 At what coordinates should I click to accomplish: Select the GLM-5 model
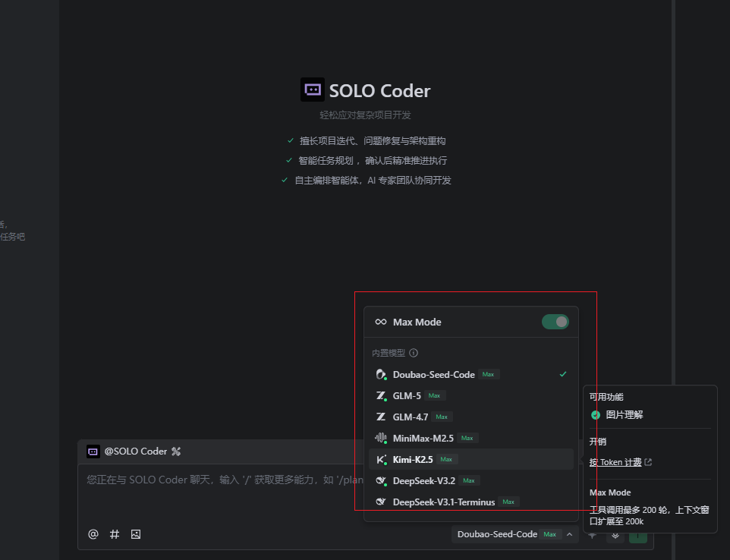471,395
